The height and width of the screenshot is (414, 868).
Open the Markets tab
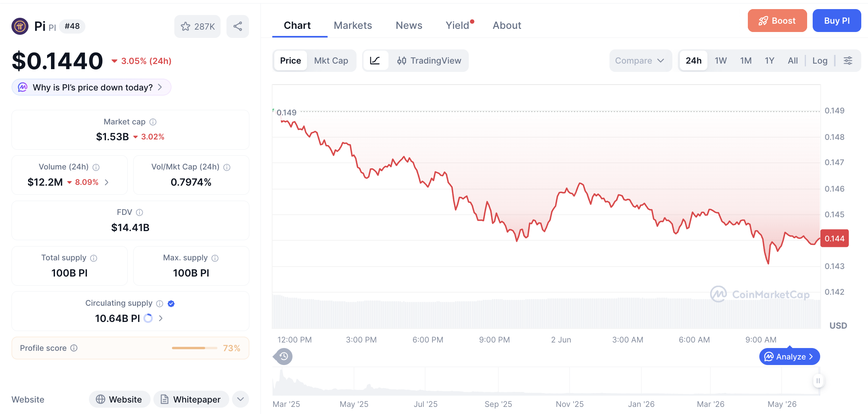[353, 25]
